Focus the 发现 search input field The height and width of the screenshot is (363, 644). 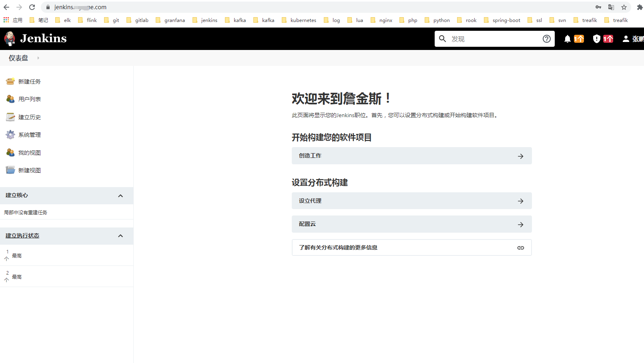494,39
